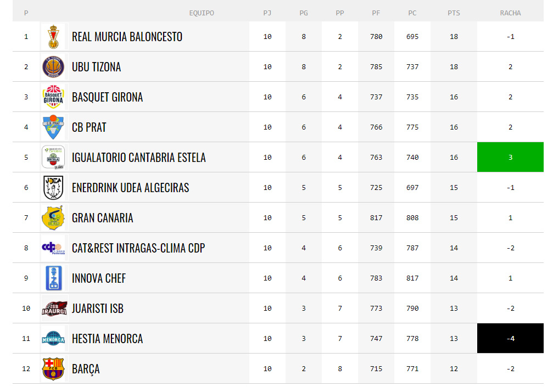Click the ISB Iraurgi team logo
The height and width of the screenshot is (392, 553).
[x=53, y=309]
